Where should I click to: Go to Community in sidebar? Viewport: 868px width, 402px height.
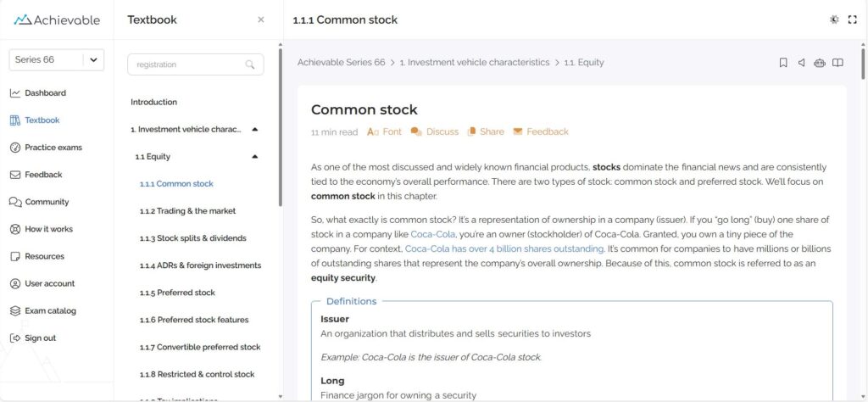[47, 202]
